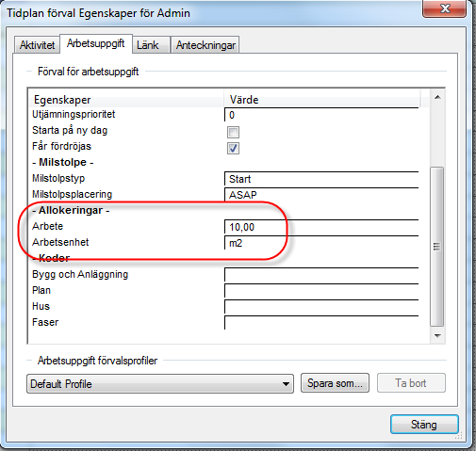Viewport: 476px width, 451px height.
Task: Click the Spara som... button
Action: [335, 383]
